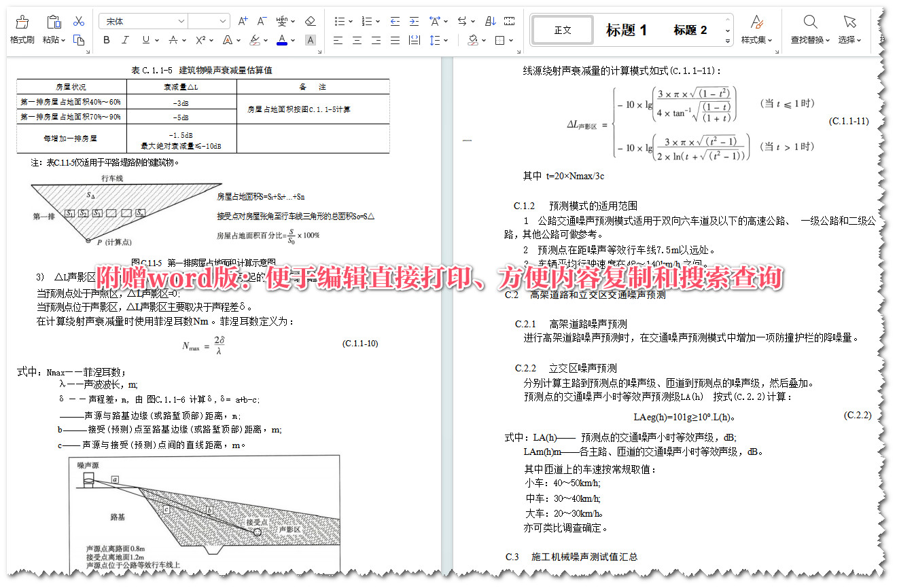Click the 粘贴 (Paste) button
This screenshot has width=897, height=588.
click(54, 26)
